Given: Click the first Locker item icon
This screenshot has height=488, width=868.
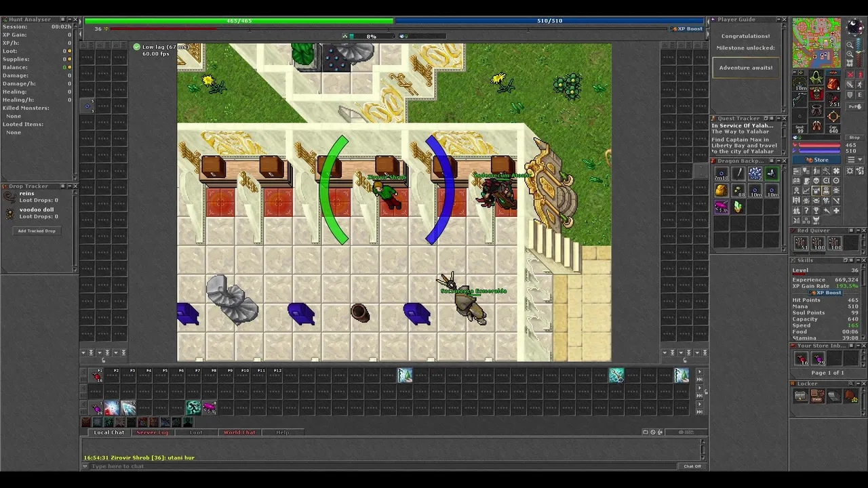Looking at the screenshot, I should (801, 396).
